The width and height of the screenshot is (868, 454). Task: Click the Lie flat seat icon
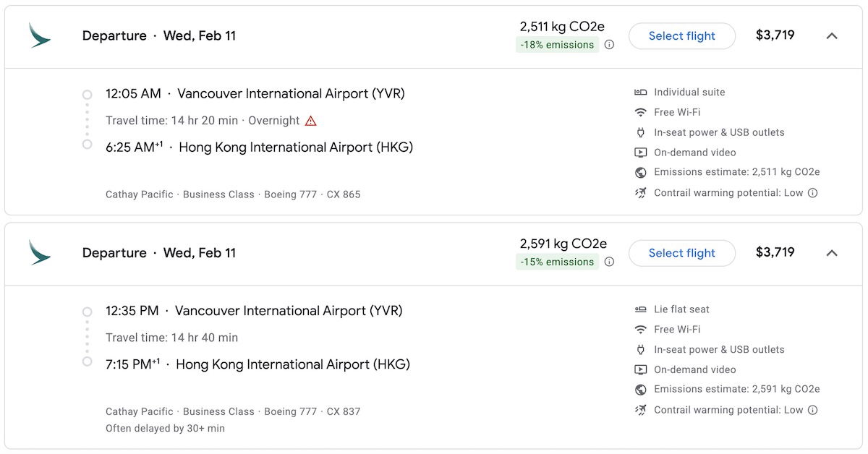[640, 309]
